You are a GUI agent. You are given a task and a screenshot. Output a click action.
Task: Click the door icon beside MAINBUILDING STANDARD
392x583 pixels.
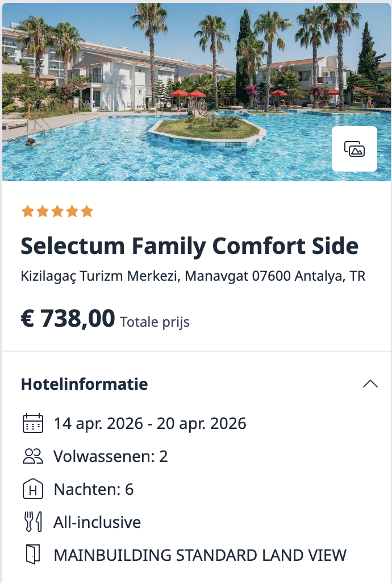click(34, 555)
